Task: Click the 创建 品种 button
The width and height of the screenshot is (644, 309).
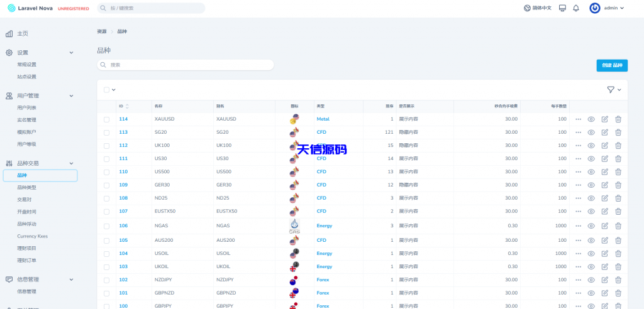Action: [611, 65]
